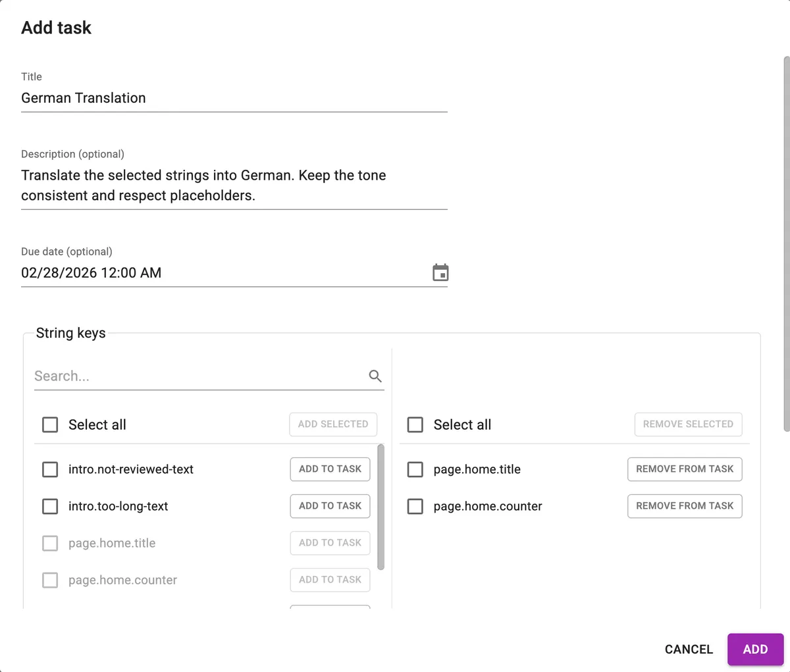Click the ADD SELECTED button

tap(332, 424)
